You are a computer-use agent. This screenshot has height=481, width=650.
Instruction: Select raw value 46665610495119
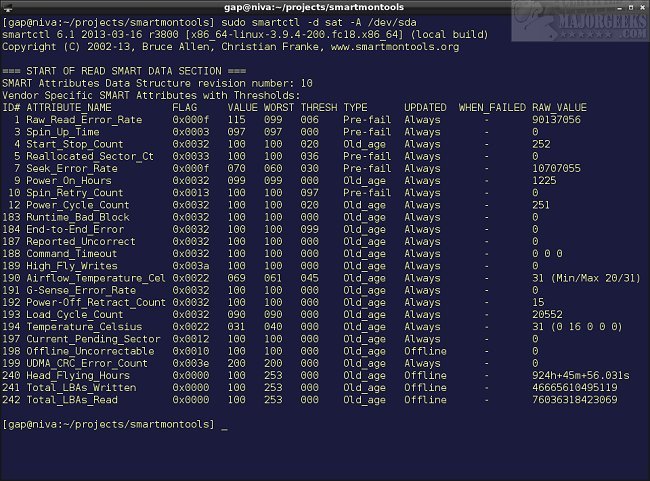point(575,388)
